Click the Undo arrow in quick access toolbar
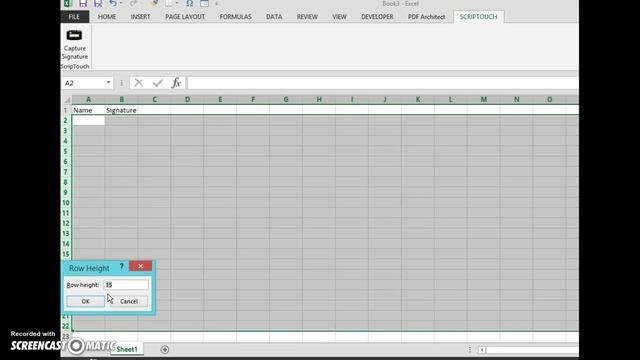This screenshot has width=640, height=360. (113, 4)
